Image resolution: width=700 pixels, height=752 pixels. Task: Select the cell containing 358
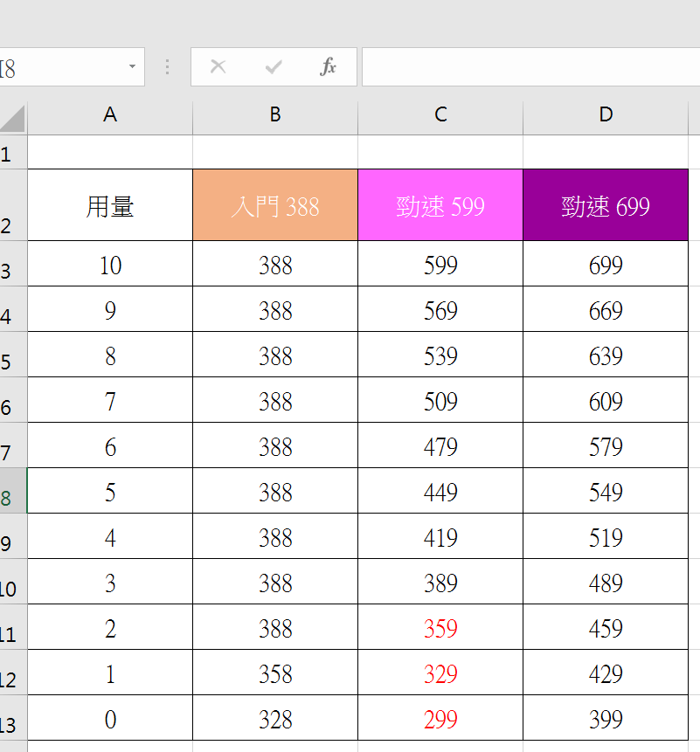[274, 672]
